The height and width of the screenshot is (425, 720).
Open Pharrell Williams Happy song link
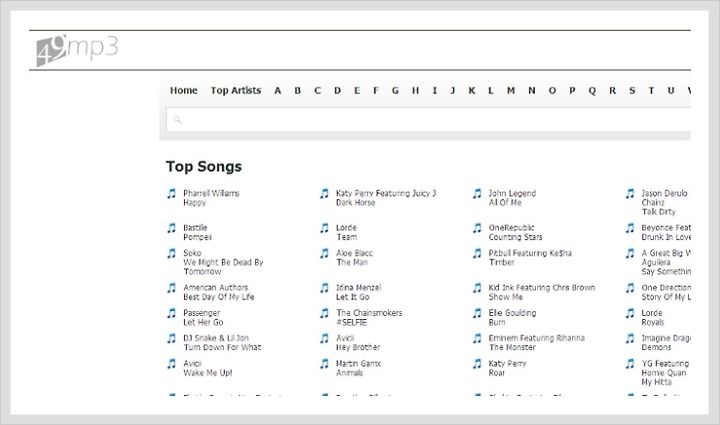(211, 198)
